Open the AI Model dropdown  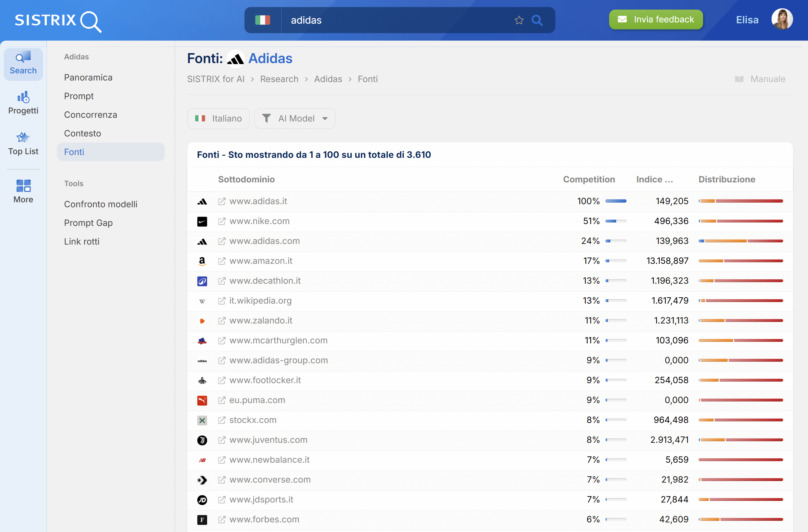(x=295, y=118)
